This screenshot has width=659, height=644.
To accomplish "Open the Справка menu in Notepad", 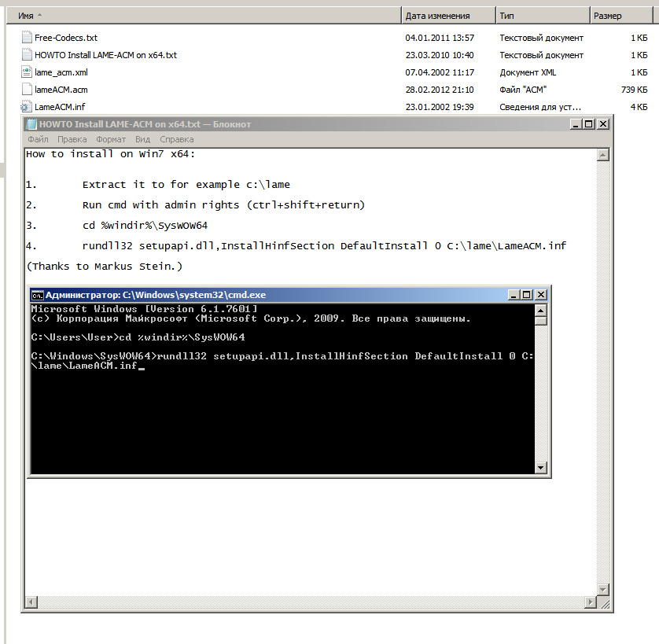I will pos(176,139).
